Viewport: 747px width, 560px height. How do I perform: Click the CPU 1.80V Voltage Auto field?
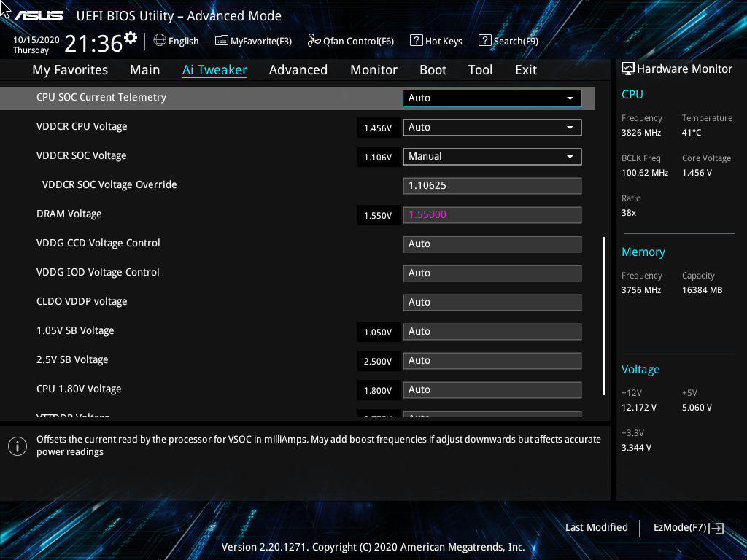click(492, 390)
